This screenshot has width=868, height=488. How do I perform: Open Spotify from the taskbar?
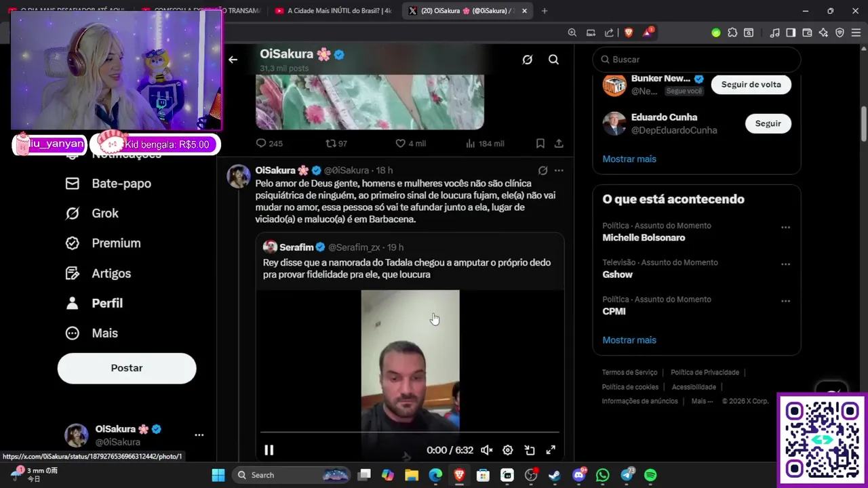650,475
